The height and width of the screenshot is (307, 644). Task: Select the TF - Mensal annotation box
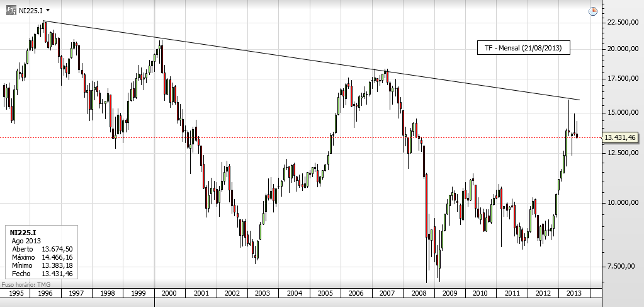pos(523,48)
